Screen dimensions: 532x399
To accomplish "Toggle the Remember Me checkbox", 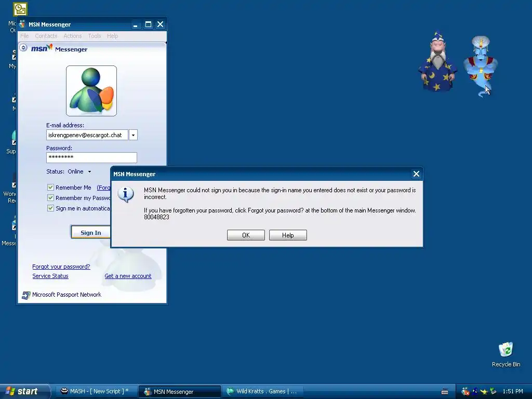I will coord(50,187).
